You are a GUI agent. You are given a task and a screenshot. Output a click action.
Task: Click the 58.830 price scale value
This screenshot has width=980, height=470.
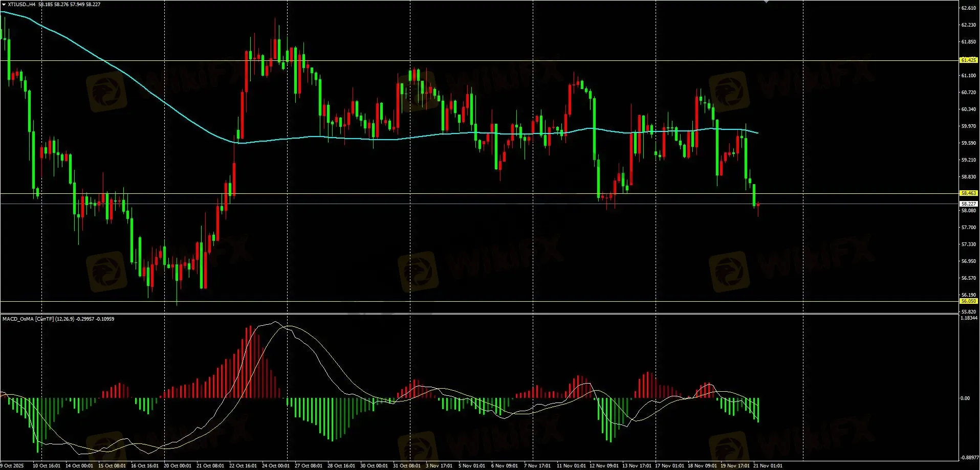[969, 177]
